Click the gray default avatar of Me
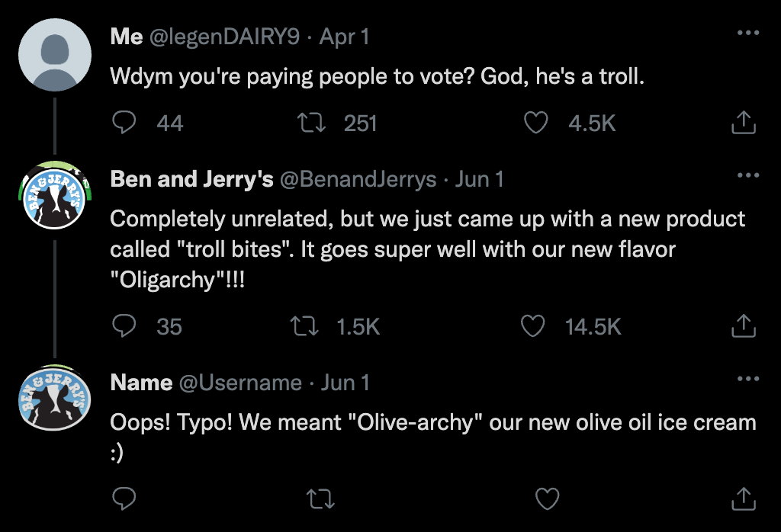This screenshot has height=532, width=781. click(54, 56)
